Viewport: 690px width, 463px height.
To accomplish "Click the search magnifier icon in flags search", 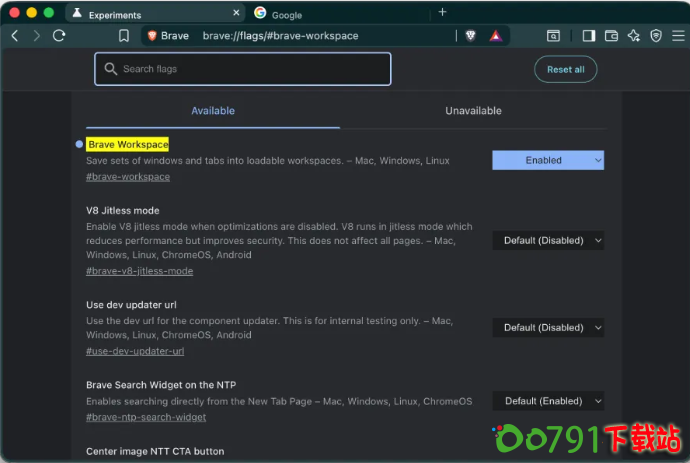I will (110, 69).
